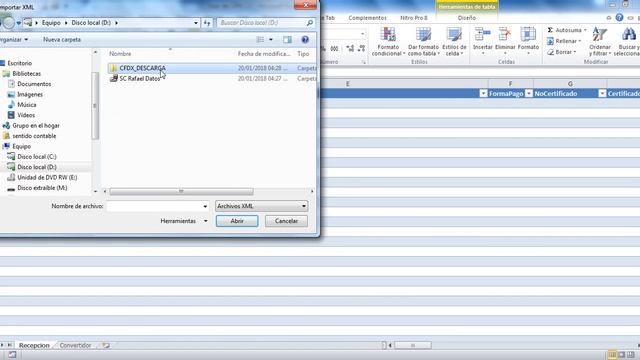This screenshot has height=360, width=640.
Task: Click the Excel help question mark icon
Action: (x=619, y=18)
